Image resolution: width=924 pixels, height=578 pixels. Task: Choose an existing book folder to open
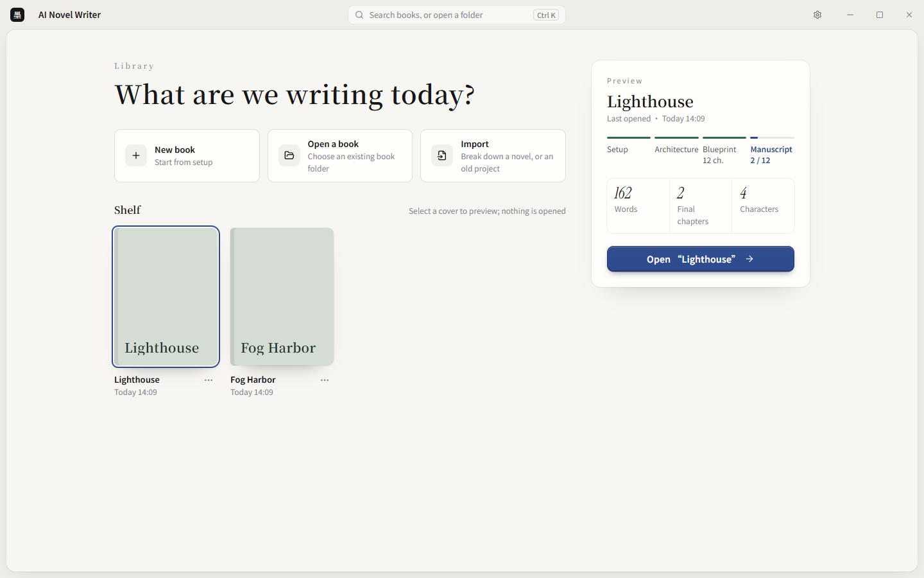click(x=340, y=156)
